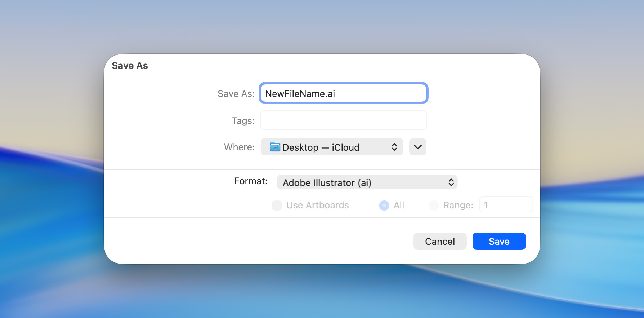The image size is (644, 318).
Task: Click into the Range number field
Action: [506, 205]
